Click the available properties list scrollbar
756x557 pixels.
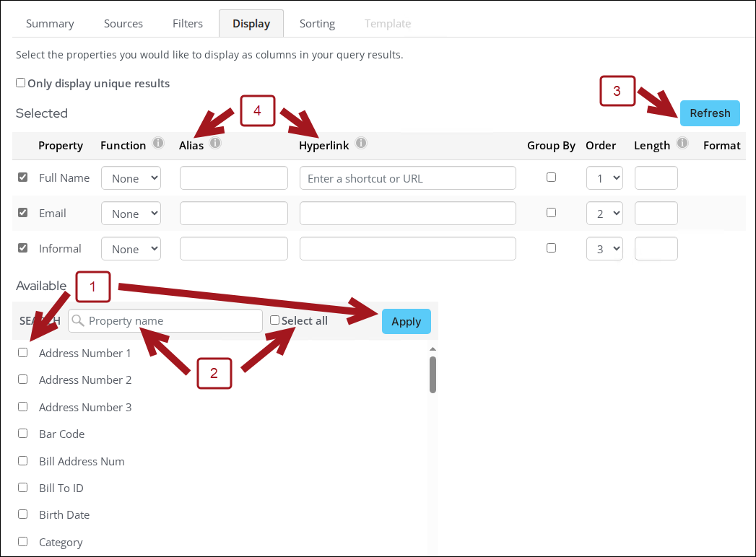pos(433,375)
